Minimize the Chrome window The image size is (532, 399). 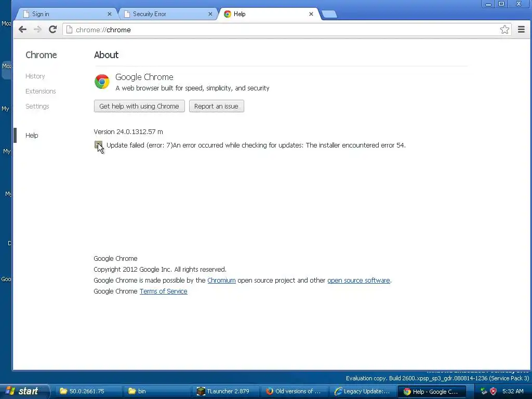click(x=488, y=4)
